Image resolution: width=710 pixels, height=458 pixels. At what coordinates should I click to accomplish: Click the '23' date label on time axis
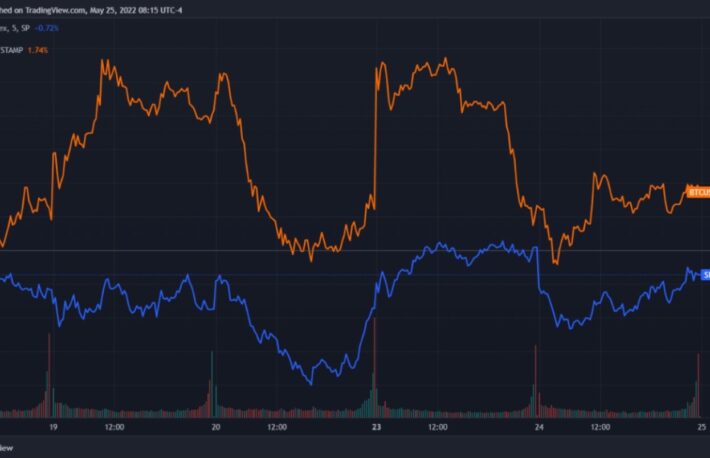click(x=376, y=427)
